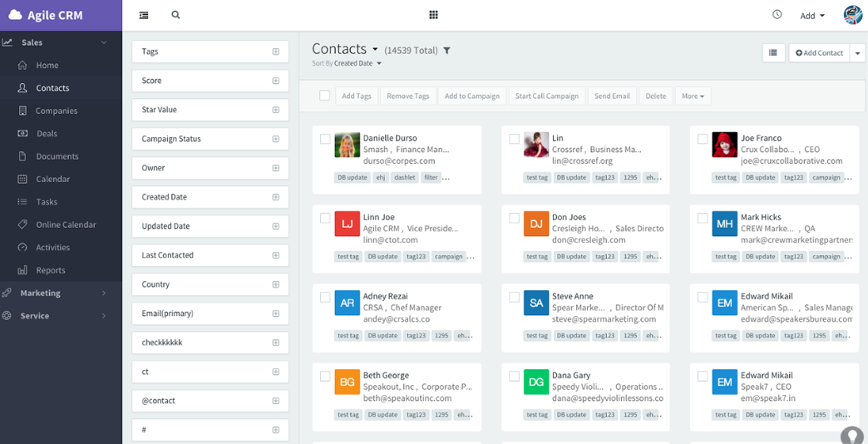Image resolution: width=868 pixels, height=444 pixels.
Task: Check the box for Danielle Durso
Action: tap(326, 139)
